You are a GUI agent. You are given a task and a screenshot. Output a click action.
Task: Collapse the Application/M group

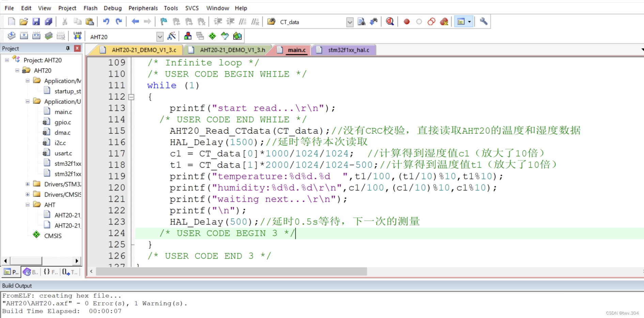coord(28,81)
